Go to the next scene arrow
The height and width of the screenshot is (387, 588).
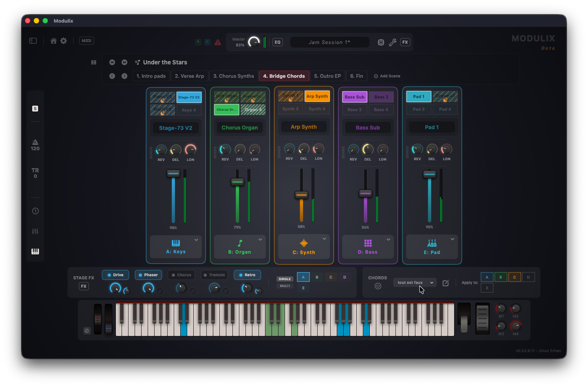pos(124,76)
